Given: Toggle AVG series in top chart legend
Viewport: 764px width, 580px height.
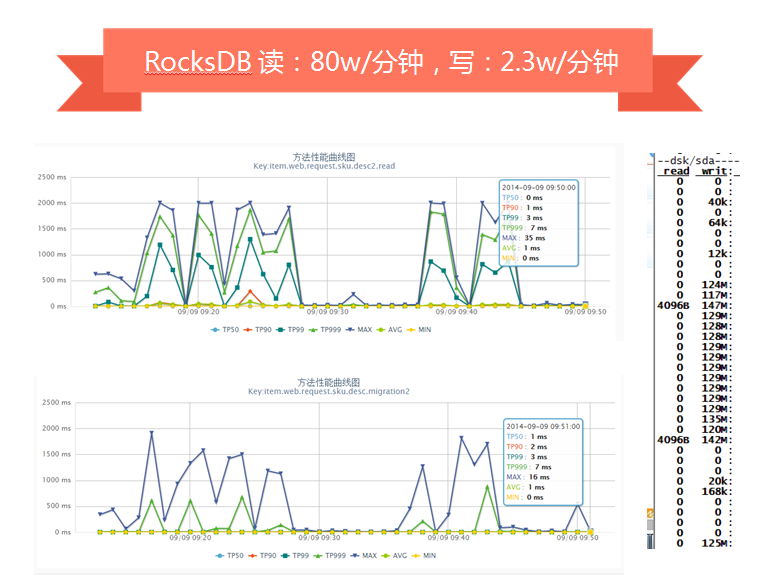Looking at the screenshot, I should [389, 330].
